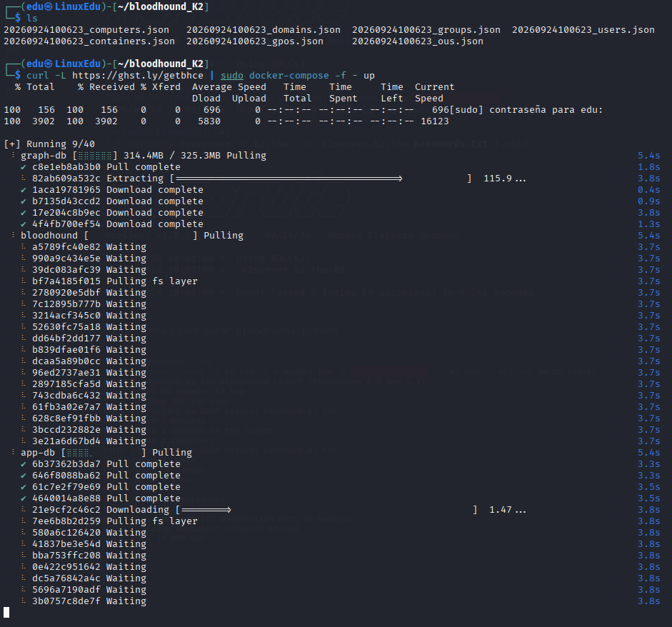Select layer ID 17e204c8b9ec
The image size is (672, 627).
(x=66, y=213)
